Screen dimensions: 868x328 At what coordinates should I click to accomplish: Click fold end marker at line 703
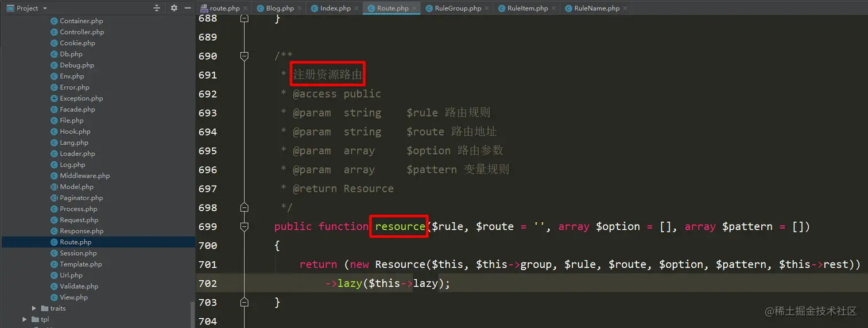pyautogui.click(x=244, y=302)
